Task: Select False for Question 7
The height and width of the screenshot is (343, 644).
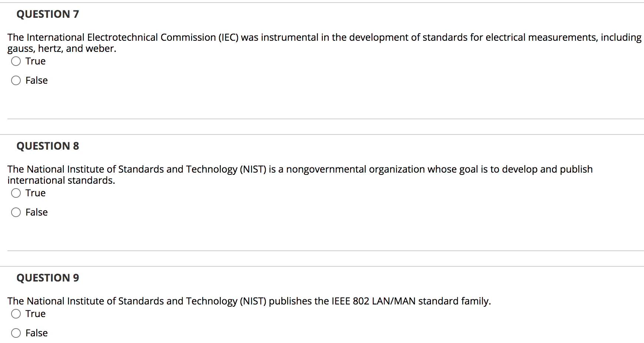Action: (16, 80)
